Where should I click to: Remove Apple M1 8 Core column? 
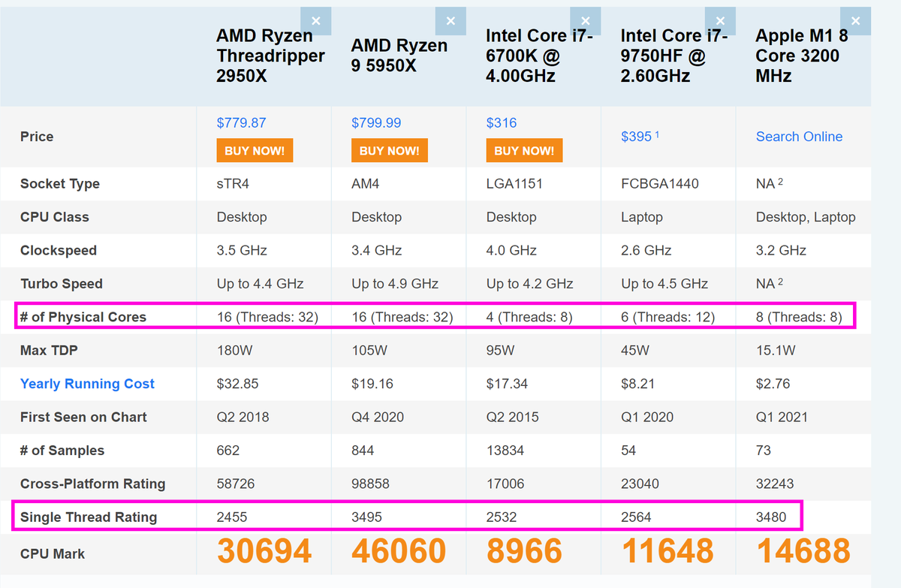click(855, 21)
